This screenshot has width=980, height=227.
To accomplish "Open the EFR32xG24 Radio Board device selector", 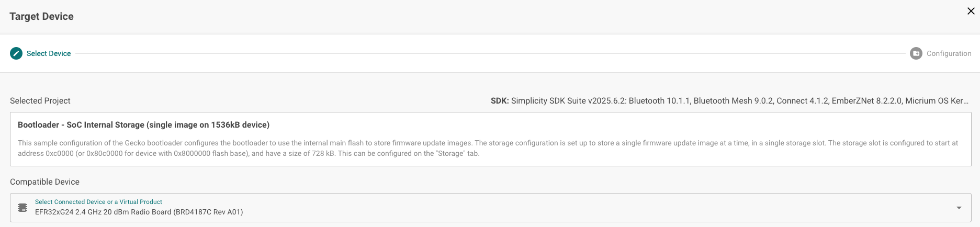I will click(139, 212).
